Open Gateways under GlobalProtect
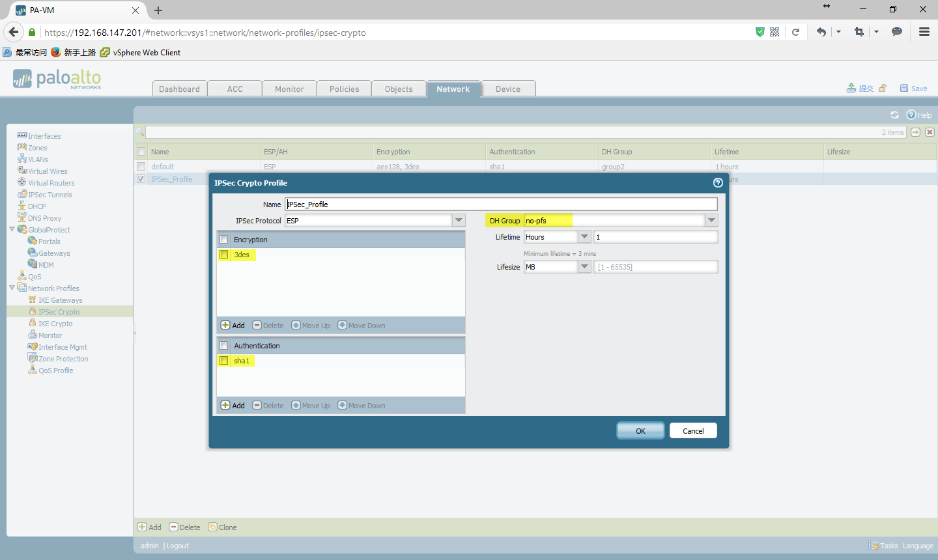Viewport: 938px width, 560px height. pyautogui.click(x=54, y=253)
